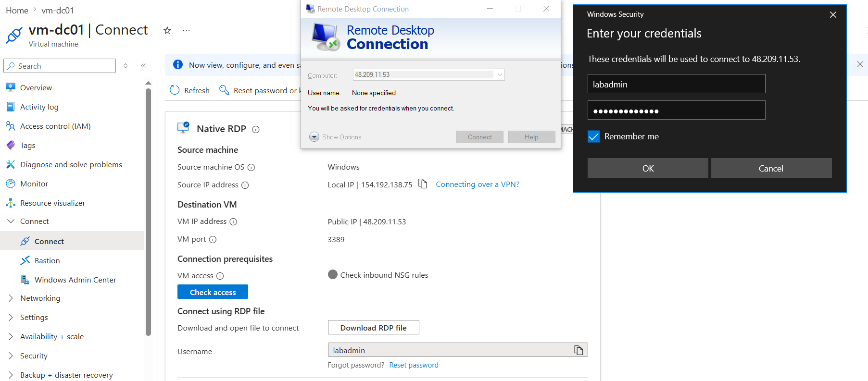Collapse the sidebar with double-chevron icon
Viewport: 868px width, 381px height.
pyautogui.click(x=143, y=66)
